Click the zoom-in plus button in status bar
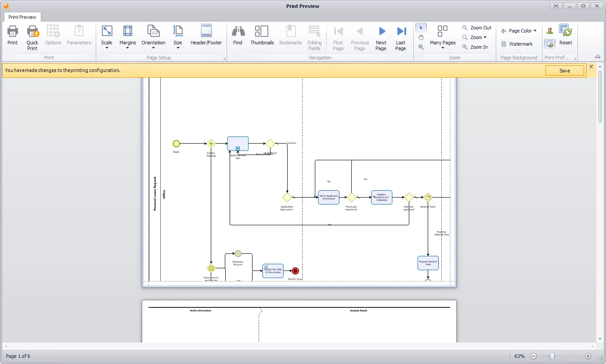Viewport: 606px width, 364px height. coord(588,356)
